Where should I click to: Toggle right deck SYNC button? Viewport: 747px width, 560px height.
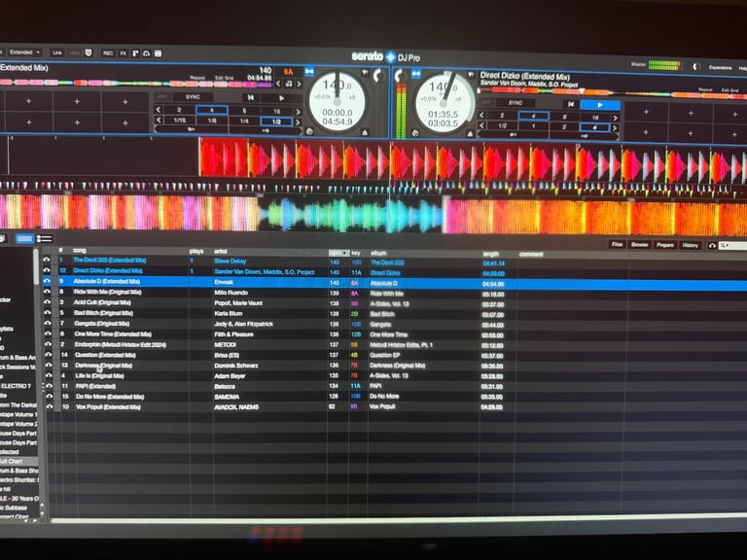coord(515,103)
